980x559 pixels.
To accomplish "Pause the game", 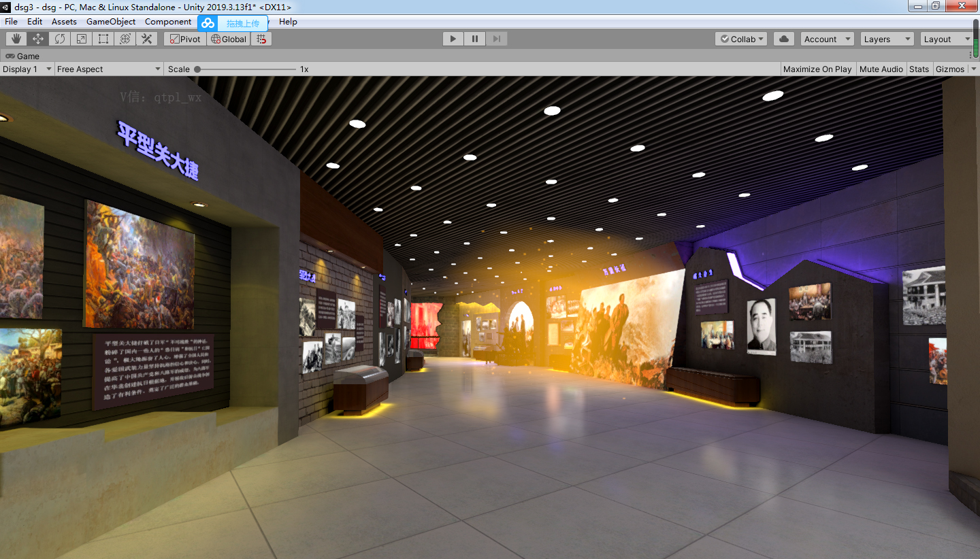I will 474,39.
